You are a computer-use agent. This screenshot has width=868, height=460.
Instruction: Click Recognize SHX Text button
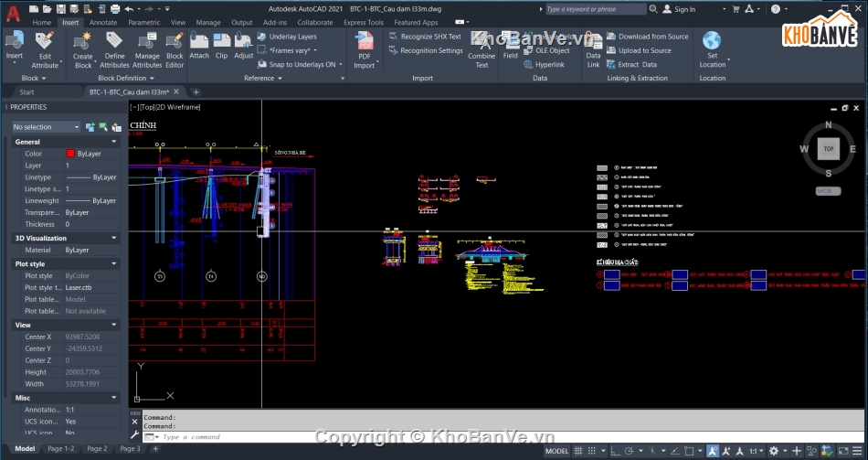coord(425,37)
